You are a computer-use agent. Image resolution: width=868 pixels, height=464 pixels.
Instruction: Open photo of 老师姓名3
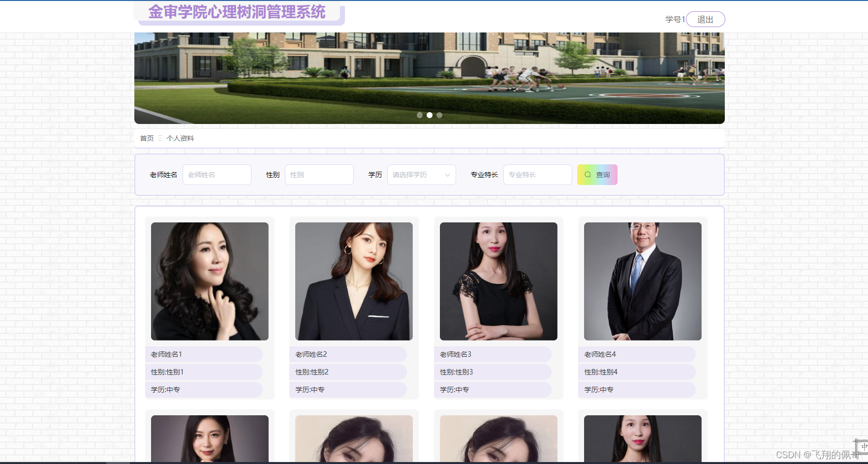point(498,281)
